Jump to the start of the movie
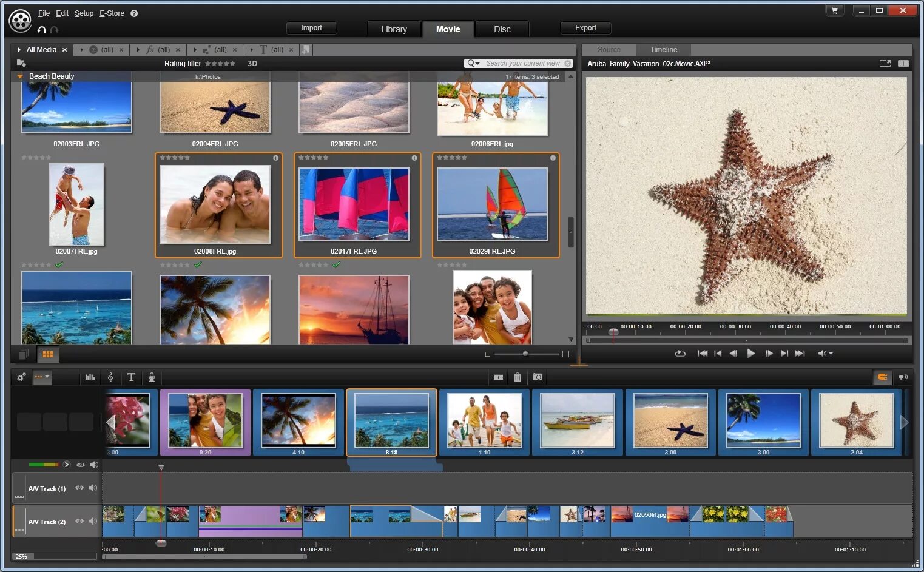924x572 pixels. (x=703, y=354)
